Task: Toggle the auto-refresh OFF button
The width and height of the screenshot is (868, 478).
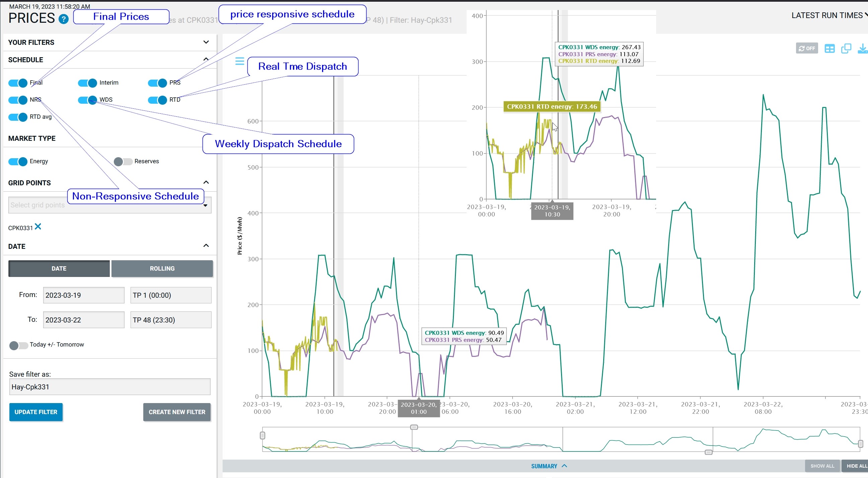Action: click(x=807, y=48)
